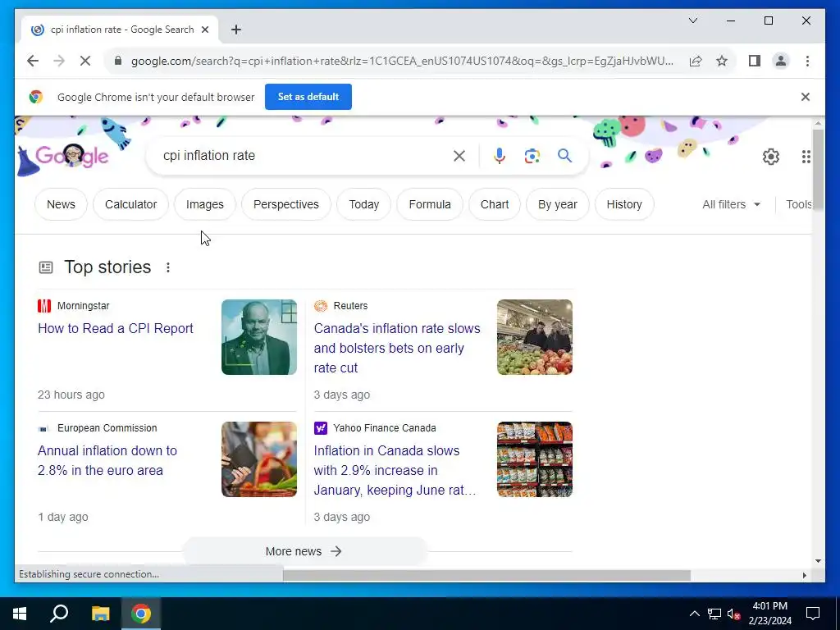Click the More news button
The height and width of the screenshot is (630, 840).
click(x=304, y=551)
